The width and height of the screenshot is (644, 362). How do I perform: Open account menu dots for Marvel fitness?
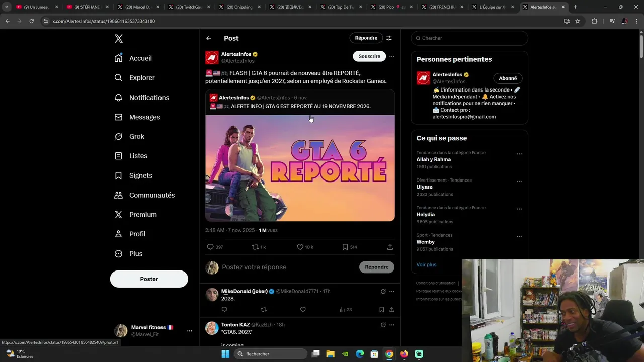(190, 331)
